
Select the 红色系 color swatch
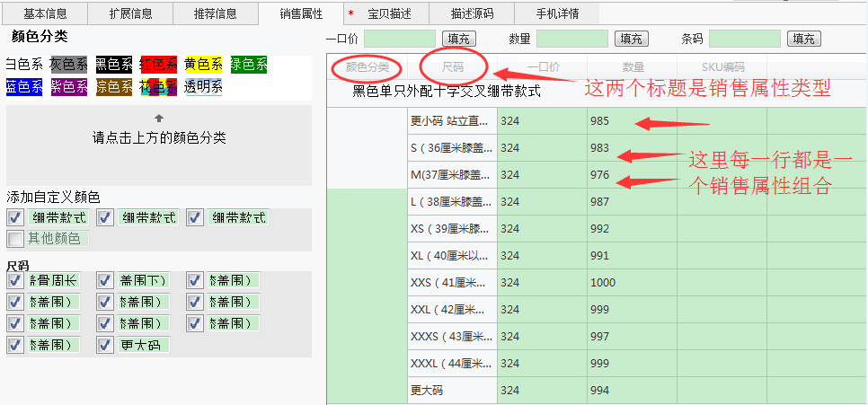point(158,64)
